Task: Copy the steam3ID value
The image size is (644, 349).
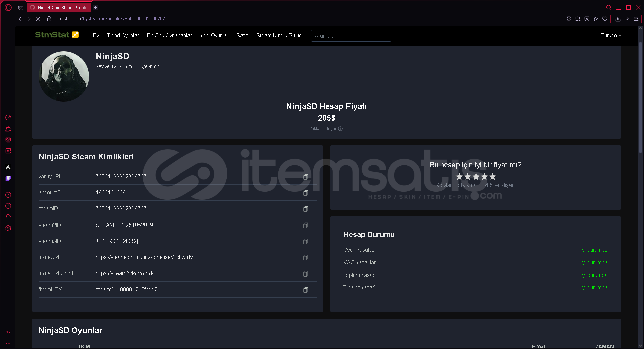Action: (x=306, y=241)
